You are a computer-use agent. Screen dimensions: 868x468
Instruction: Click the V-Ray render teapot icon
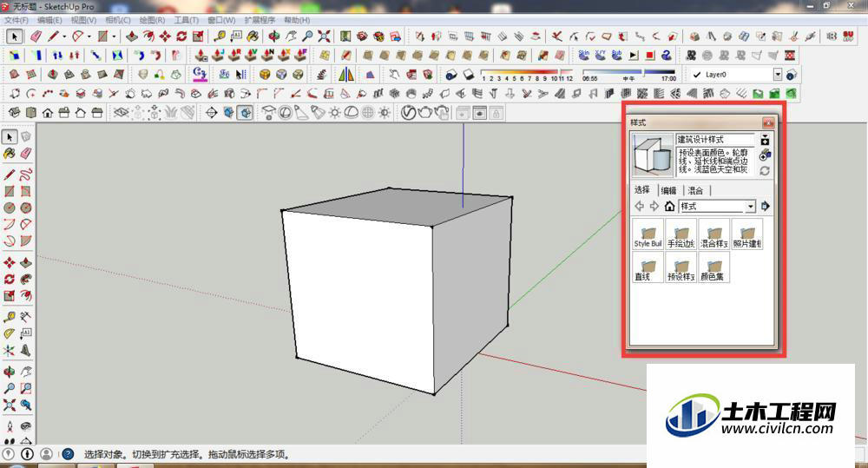(x=425, y=113)
